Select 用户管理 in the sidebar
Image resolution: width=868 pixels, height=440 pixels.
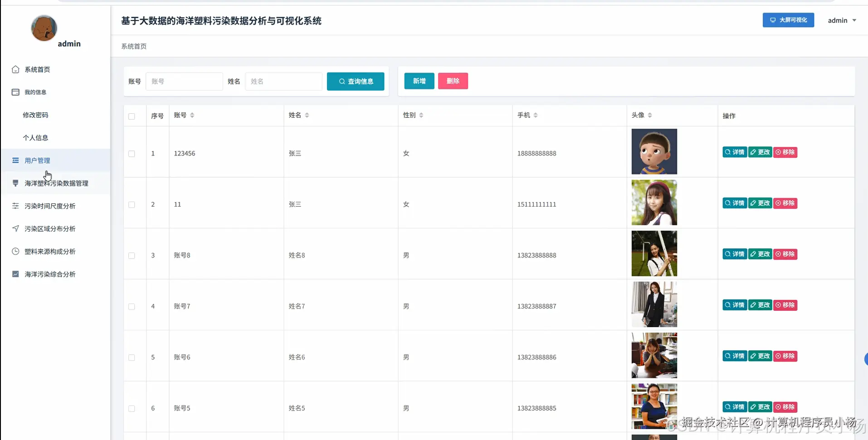[55, 160]
